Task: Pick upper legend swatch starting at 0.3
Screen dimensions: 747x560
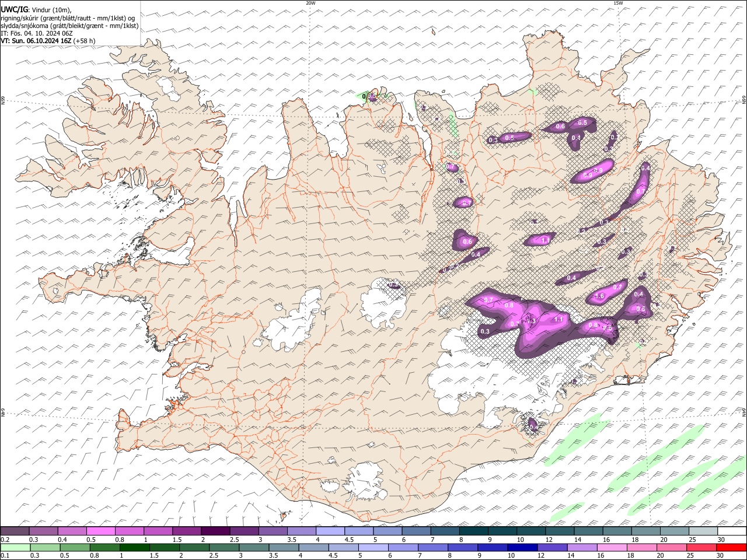Action: click(x=43, y=531)
